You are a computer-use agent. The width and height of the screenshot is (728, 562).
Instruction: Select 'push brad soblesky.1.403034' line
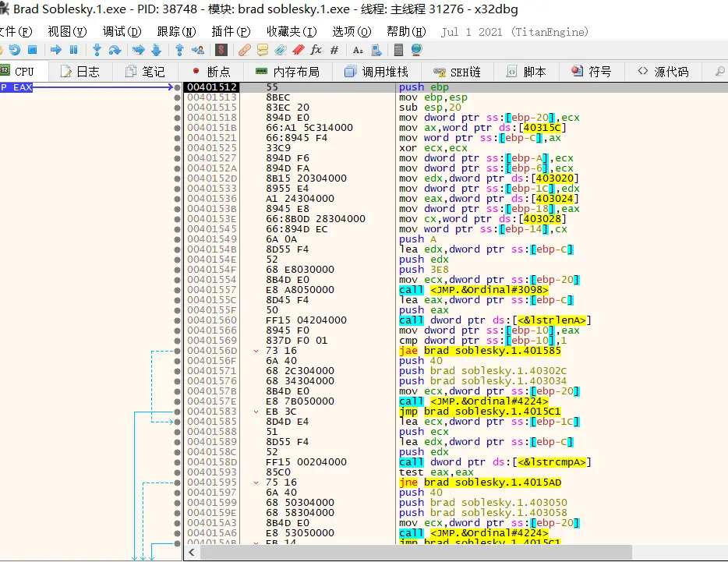point(482,381)
